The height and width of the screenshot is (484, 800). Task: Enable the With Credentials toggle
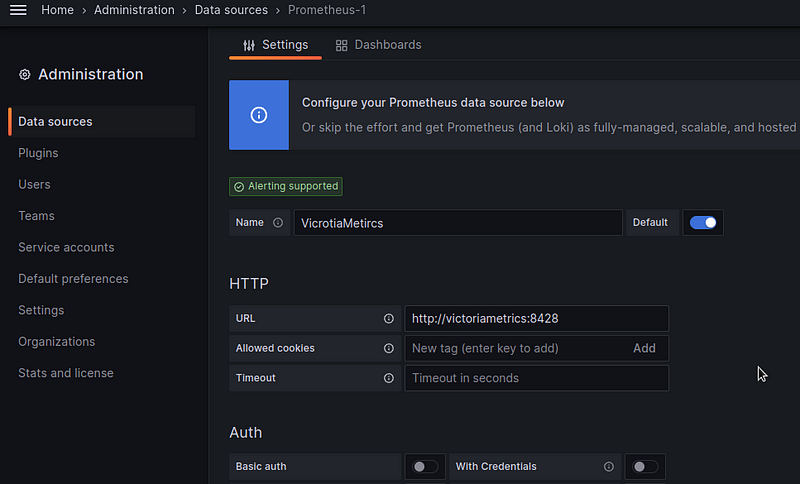645,466
